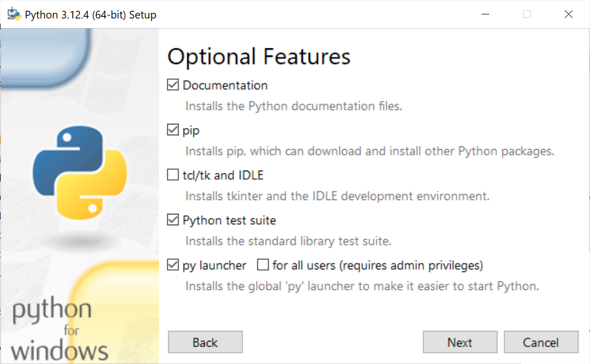590x364 pixels.
Task: Cancel the Python installation
Action: pos(541,342)
